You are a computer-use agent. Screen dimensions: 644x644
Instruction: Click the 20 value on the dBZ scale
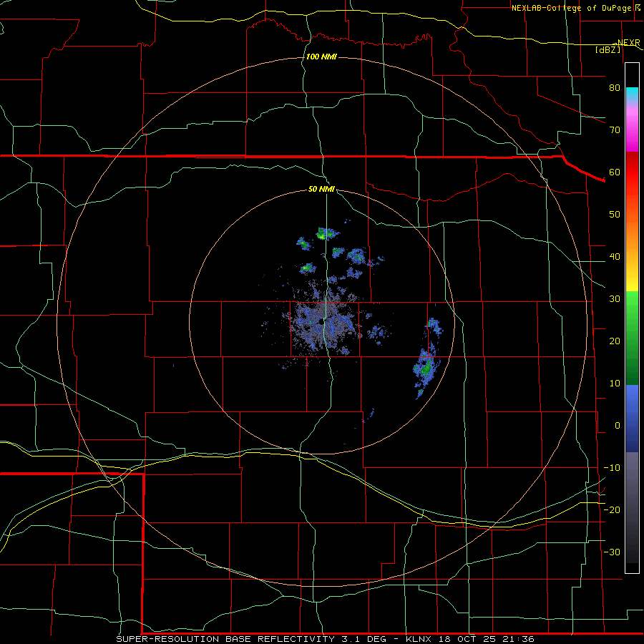(x=615, y=341)
